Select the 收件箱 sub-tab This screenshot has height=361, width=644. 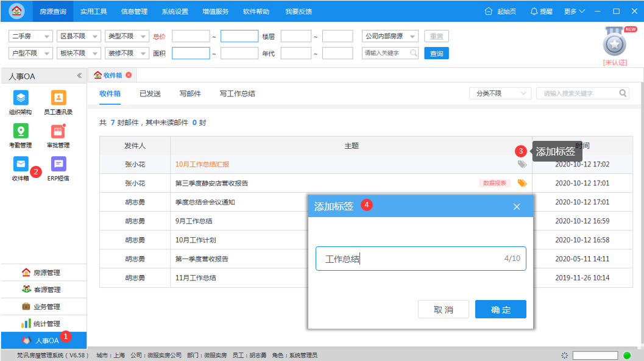click(110, 94)
